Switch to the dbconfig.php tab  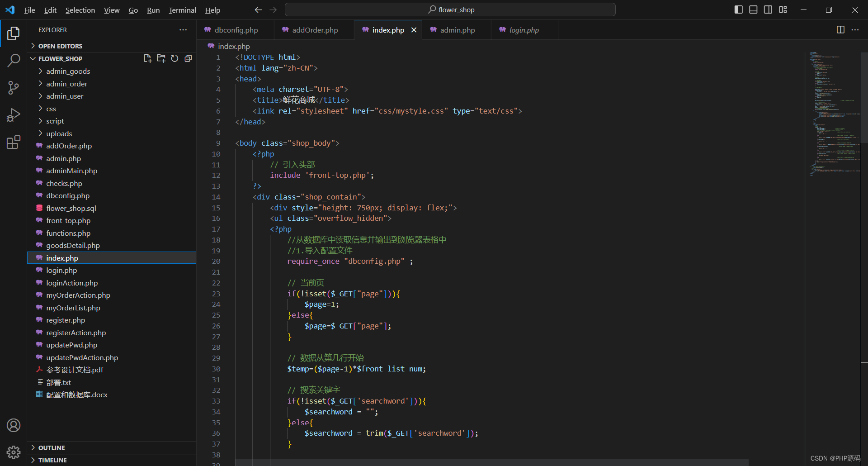(236, 30)
